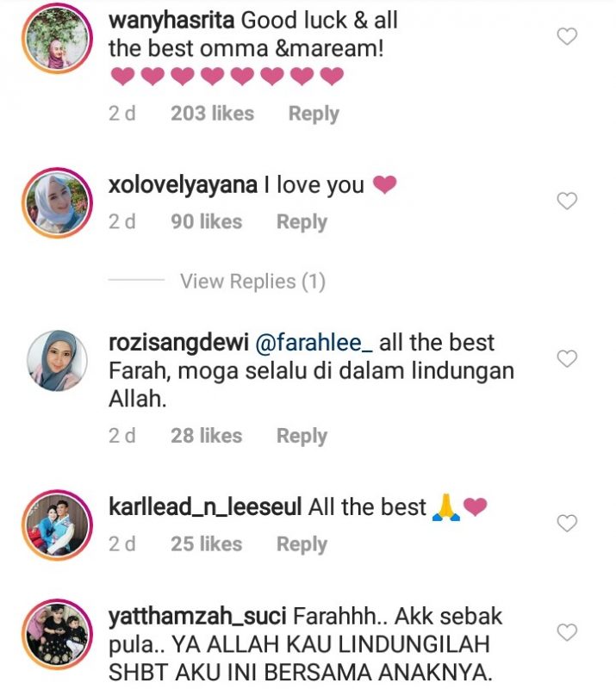Like yatthamzah_suci's comment via the heart icon
The image size is (616, 689).
(567, 632)
